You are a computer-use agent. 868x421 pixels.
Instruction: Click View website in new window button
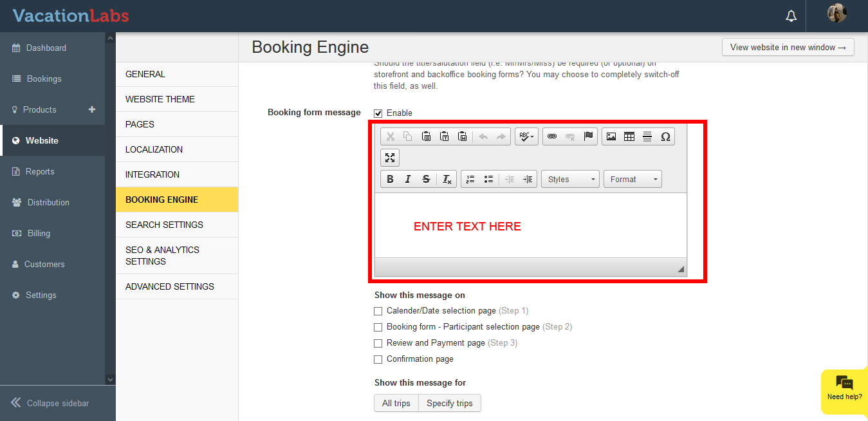[788, 47]
